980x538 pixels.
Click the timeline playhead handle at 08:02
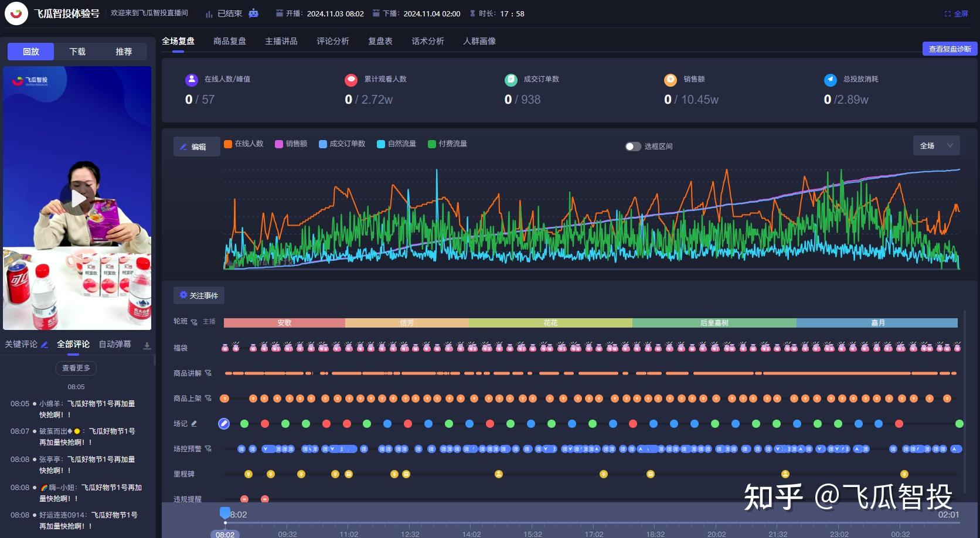(x=225, y=513)
